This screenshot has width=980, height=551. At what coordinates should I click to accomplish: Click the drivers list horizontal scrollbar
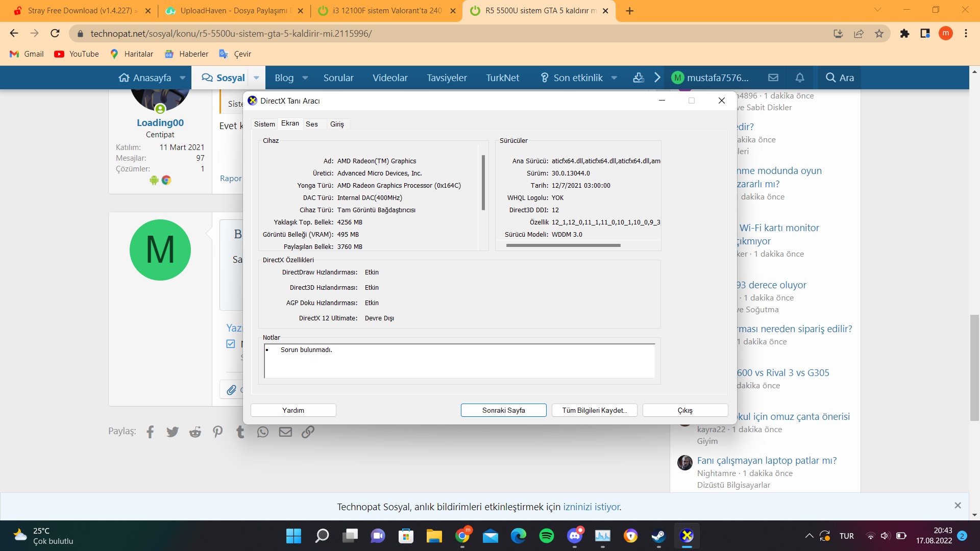tap(563, 245)
